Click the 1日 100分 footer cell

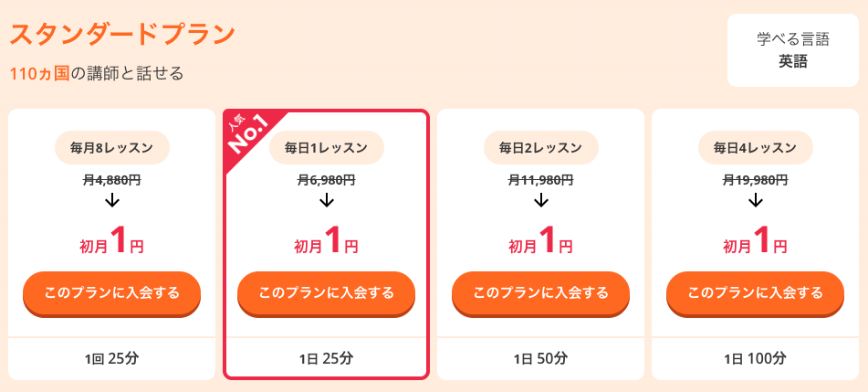tap(756, 359)
